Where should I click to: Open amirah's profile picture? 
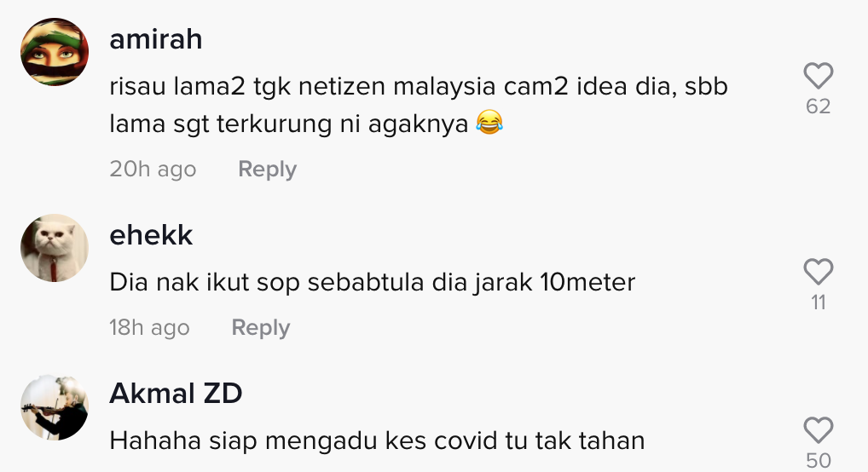[x=55, y=52]
